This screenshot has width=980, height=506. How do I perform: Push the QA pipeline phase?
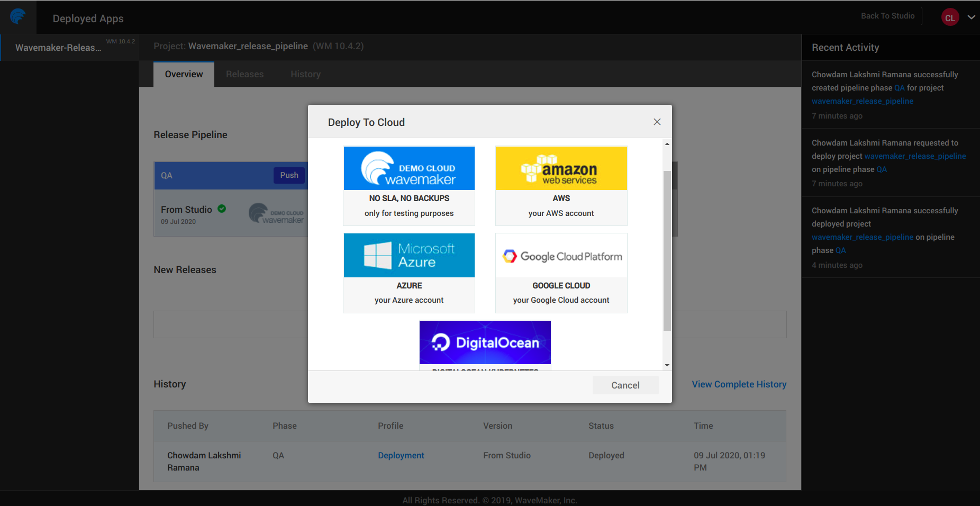[x=289, y=175]
